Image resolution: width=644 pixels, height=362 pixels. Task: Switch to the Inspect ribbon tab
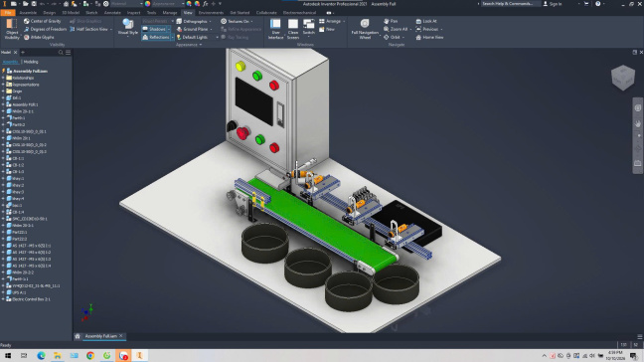[x=133, y=13]
